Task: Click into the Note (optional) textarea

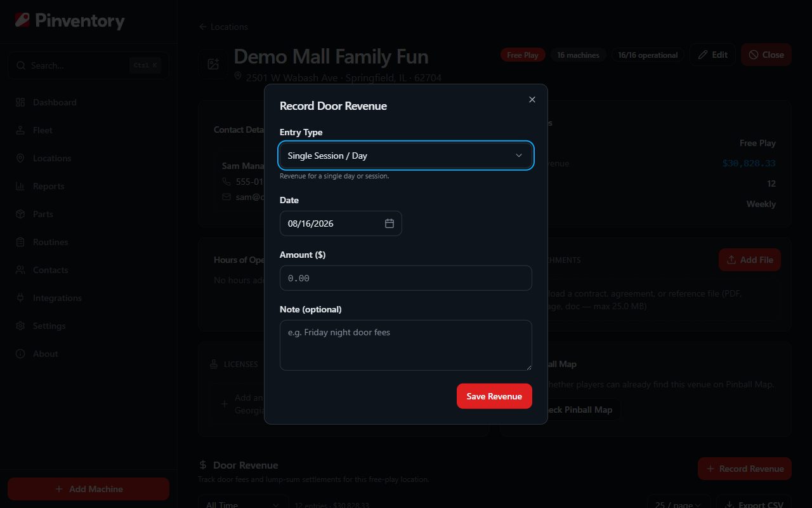Action: point(406,345)
